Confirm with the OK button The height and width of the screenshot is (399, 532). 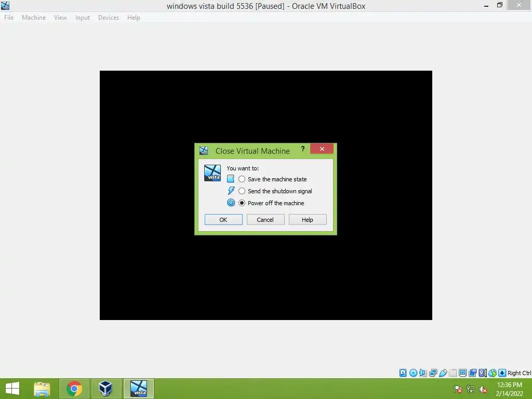point(223,220)
